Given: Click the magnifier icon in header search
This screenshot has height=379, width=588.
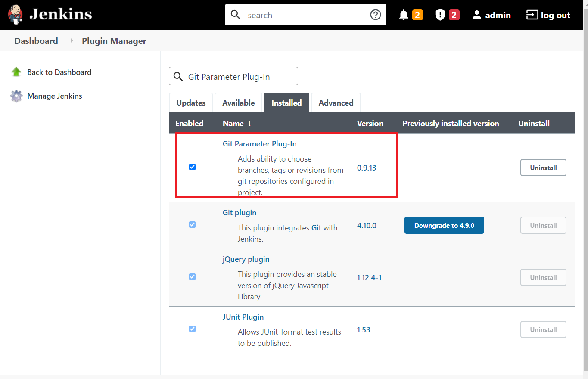Looking at the screenshot, I should tap(235, 15).
